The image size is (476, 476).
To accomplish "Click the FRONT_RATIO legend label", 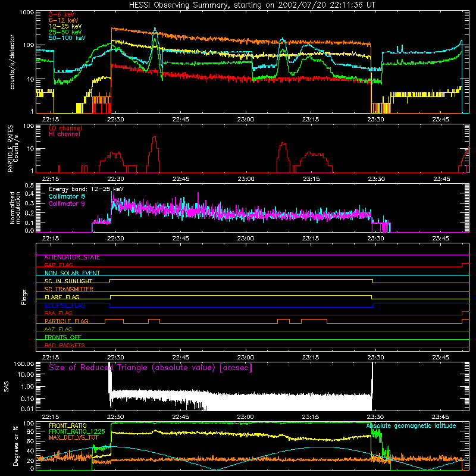I will [x=68, y=425].
